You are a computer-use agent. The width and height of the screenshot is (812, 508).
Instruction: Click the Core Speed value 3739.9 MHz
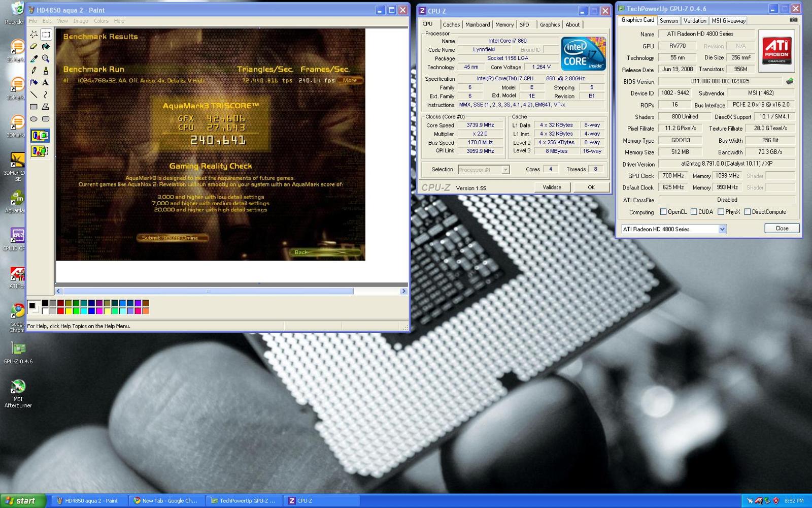point(481,125)
